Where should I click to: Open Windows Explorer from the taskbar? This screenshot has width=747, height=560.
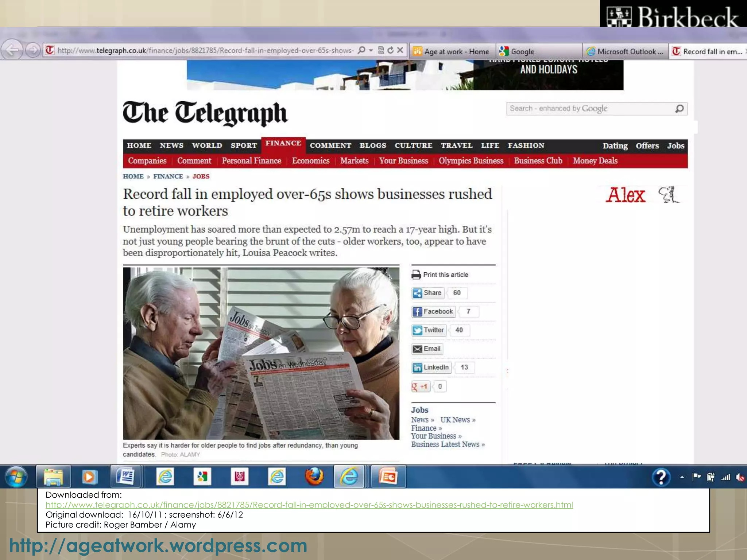53,477
